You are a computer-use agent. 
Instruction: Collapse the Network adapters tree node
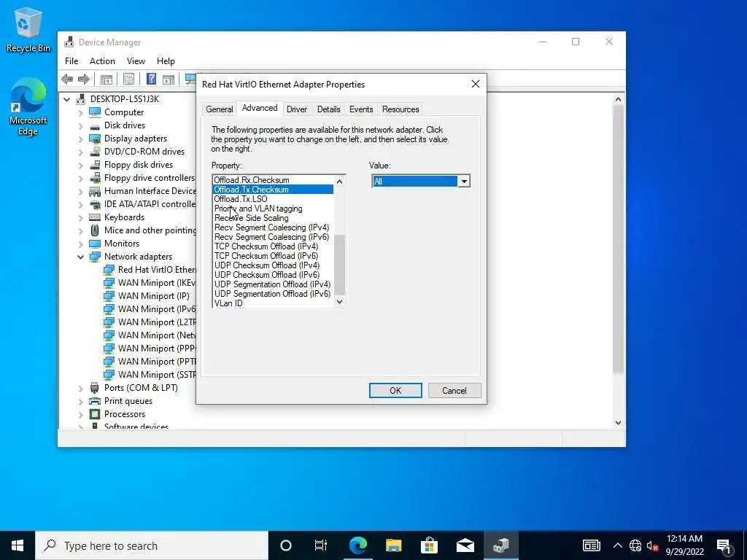coord(80,257)
